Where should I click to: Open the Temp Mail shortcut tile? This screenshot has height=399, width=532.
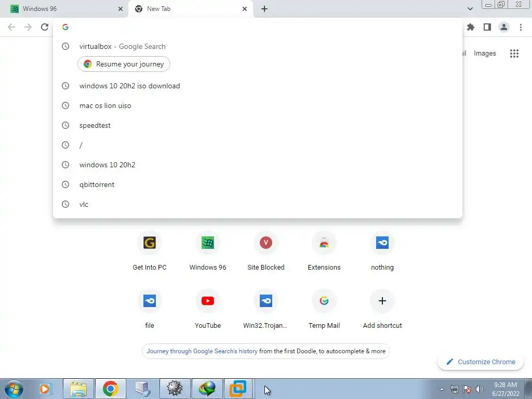[x=324, y=310]
